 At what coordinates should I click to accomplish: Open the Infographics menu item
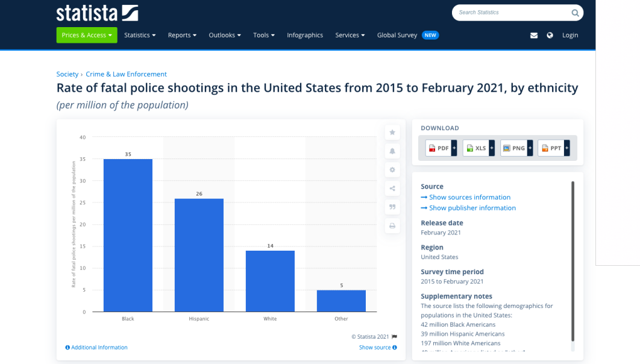click(305, 35)
